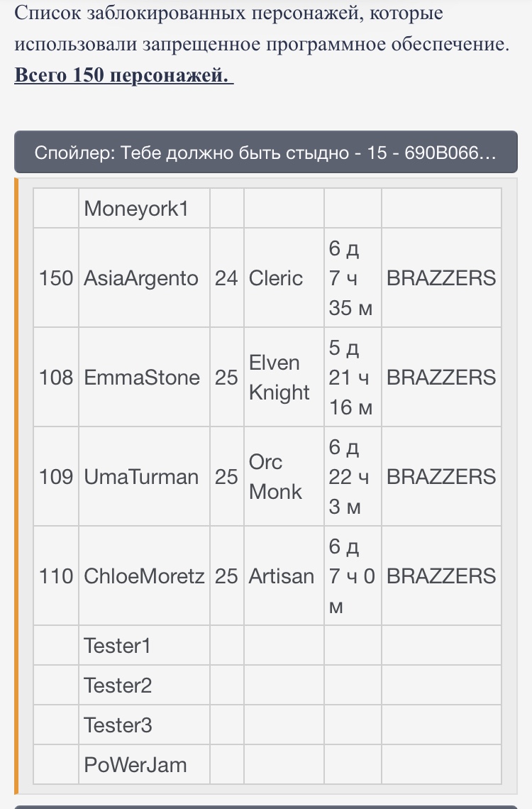This screenshot has width=532, height=809.
Task: Click BRAZZERS clan in ChloeMoretz row
Action: pyautogui.click(x=441, y=576)
